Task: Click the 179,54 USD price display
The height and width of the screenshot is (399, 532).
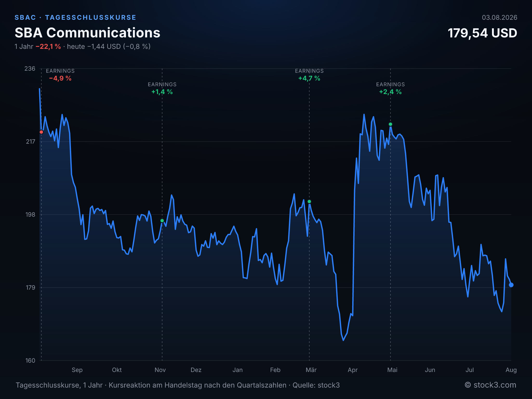Action: [x=482, y=33]
